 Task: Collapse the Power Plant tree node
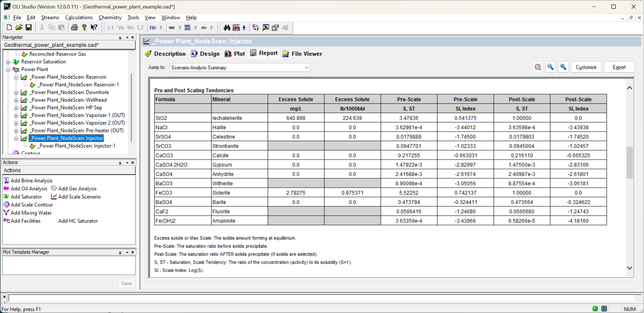tap(8, 70)
